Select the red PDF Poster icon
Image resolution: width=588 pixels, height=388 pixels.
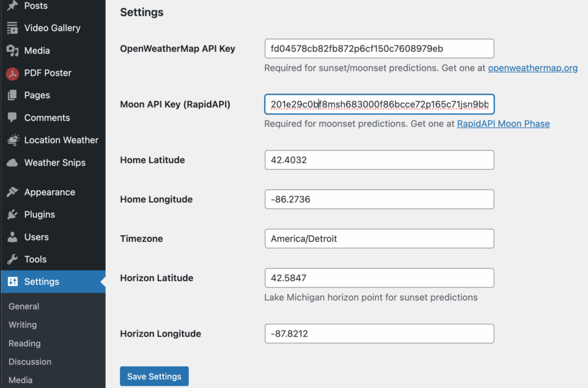(12, 73)
